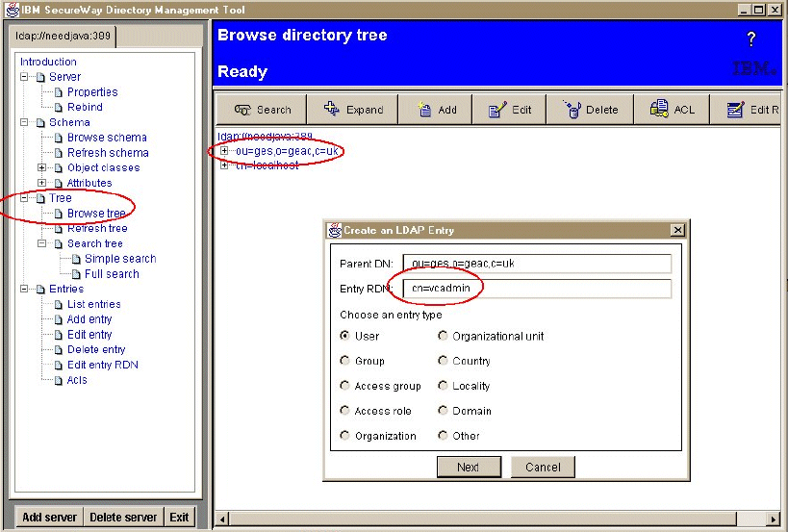Collapse the Server tree node
This screenshot has width=788, height=532.
pos(24,77)
